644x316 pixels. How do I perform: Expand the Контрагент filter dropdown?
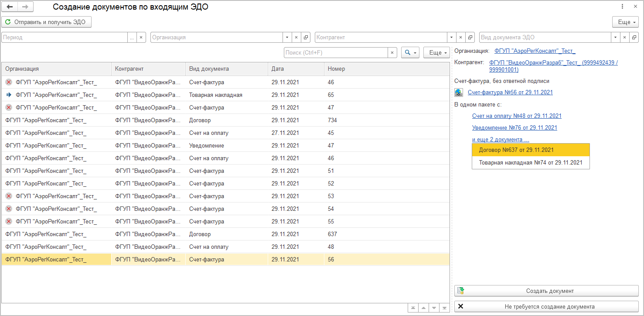[451, 38]
